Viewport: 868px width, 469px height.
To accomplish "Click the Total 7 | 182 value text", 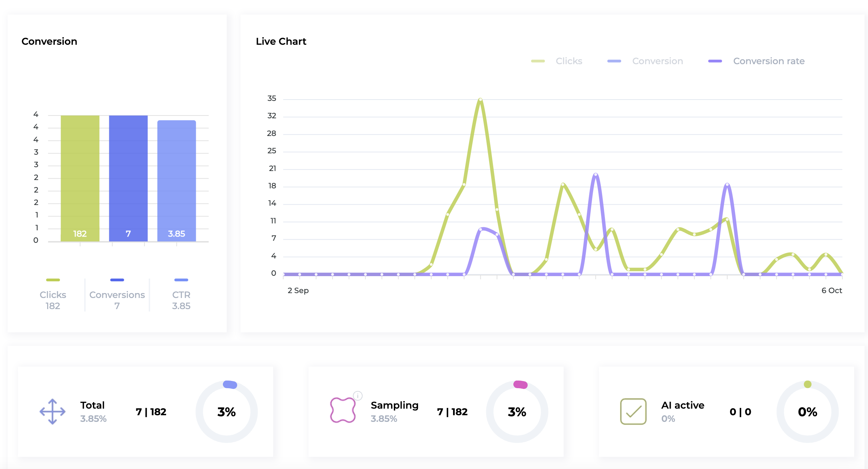I will point(151,412).
